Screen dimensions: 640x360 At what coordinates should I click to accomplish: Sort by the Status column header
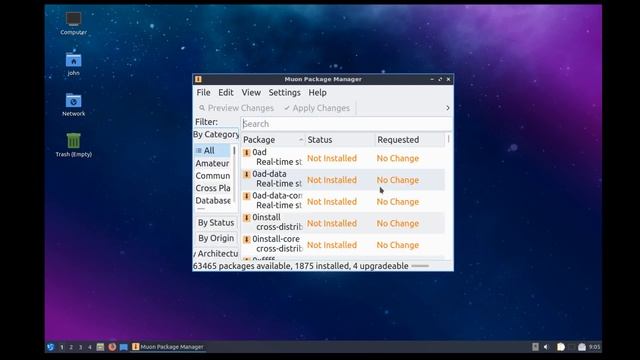(x=340, y=140)
